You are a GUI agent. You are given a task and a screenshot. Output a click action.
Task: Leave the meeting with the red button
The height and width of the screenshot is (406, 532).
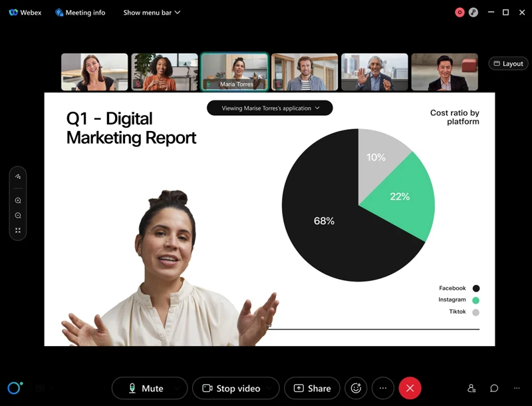click(410, 388)
